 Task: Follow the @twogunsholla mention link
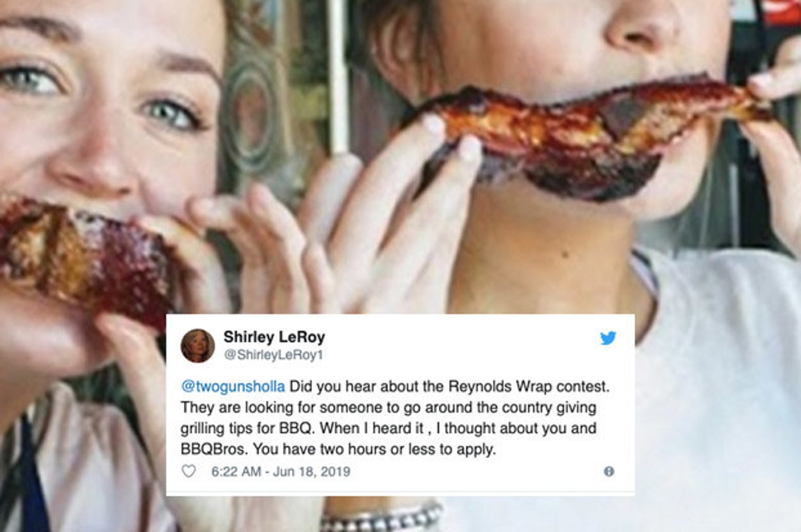pyautogui.click(x=233, y=387)
